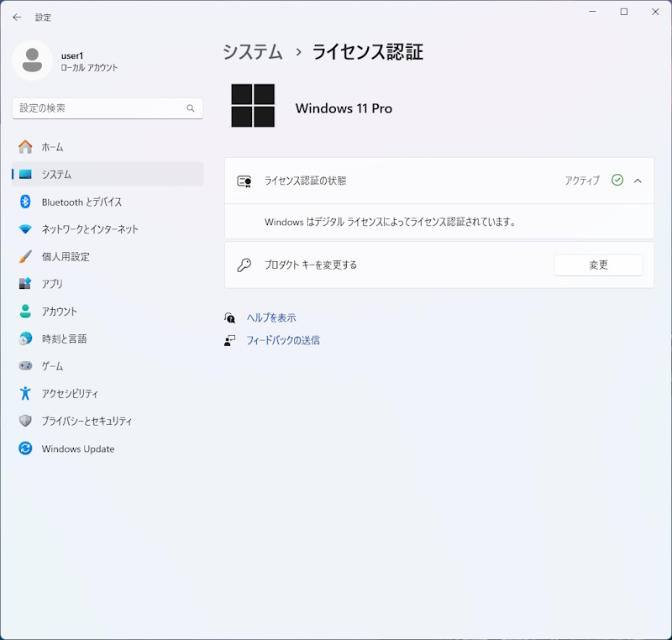This screenshot has width=672, height=640.
Task: Click the back arrow in the title bar
Action: coord(17,17)
